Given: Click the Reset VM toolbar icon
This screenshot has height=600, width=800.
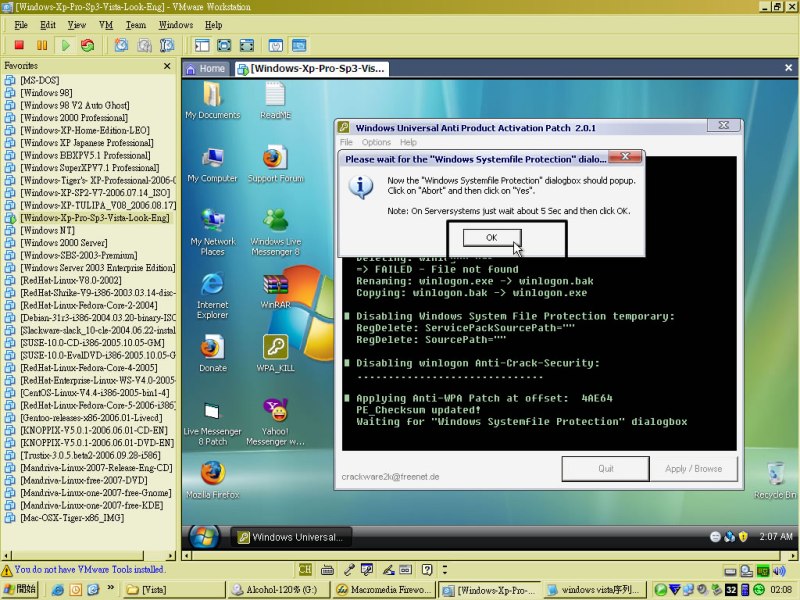Looking at the screenshot, I should (88, 45).
